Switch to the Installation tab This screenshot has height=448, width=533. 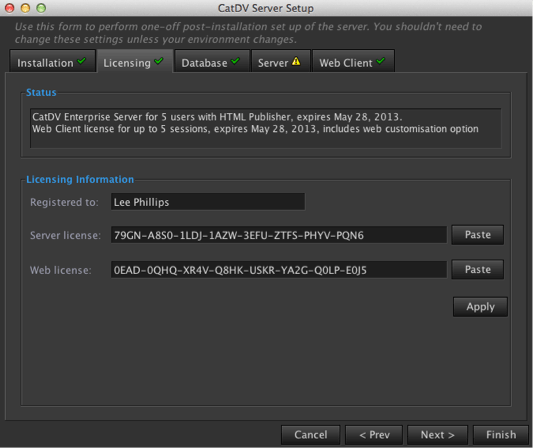coord(52,61)
